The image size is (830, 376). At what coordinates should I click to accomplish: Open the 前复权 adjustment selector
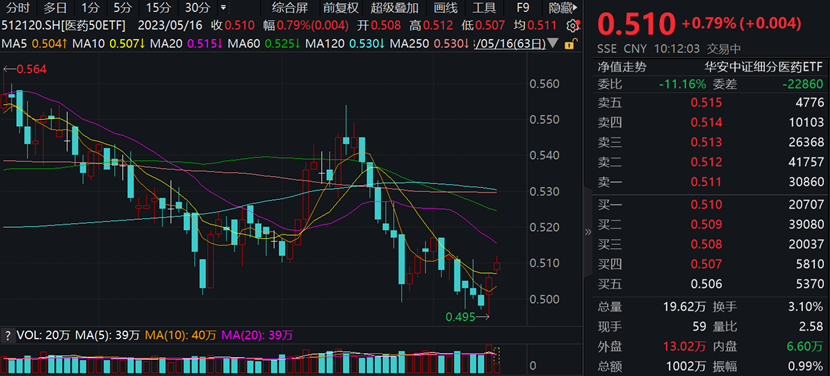click(341, 8)
